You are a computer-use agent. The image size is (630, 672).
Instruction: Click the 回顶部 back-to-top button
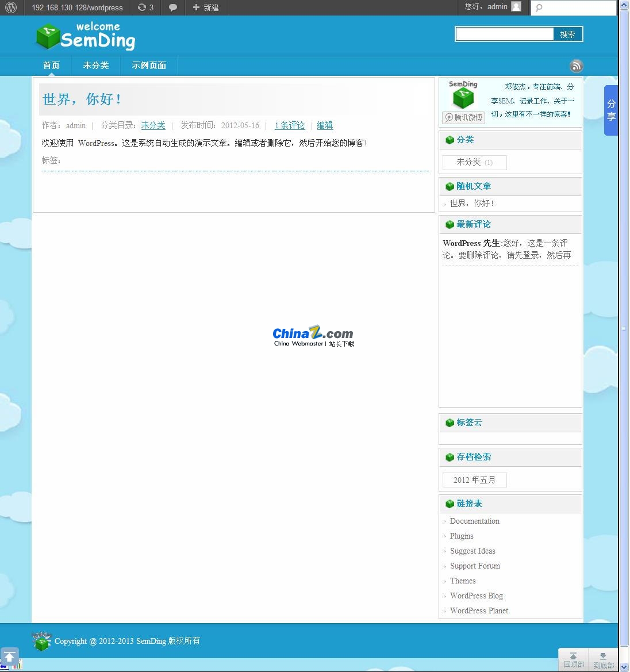(574, 660)
